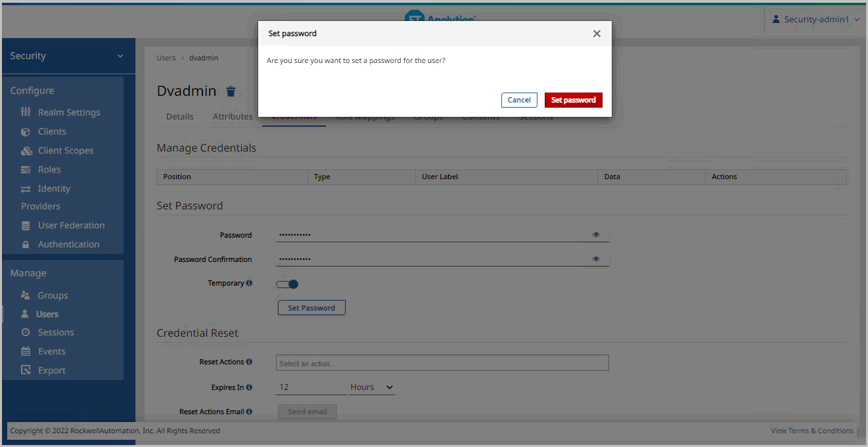Screen dimensions: 868x447
Task: Click info icon next to Reset Actions
Action: point(249,362)
